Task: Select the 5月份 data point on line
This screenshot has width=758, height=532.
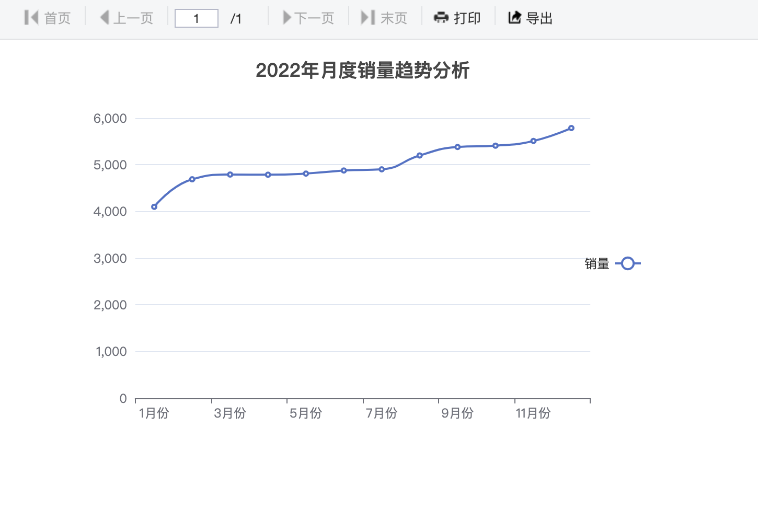Action: pos(306,174)
